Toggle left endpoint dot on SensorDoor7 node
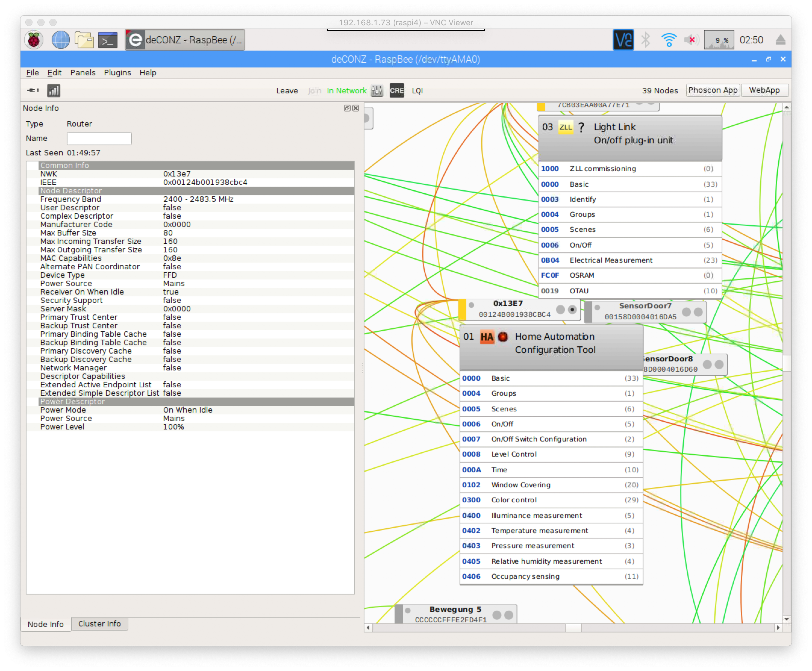 tap(686, 312)
